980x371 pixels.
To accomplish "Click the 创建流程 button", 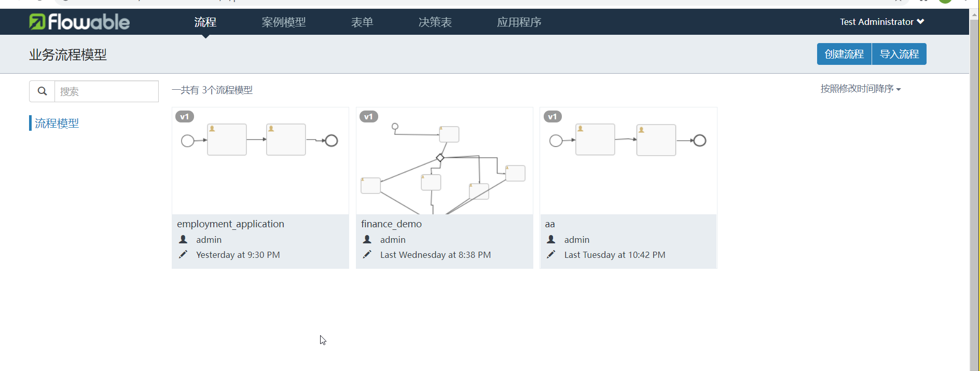I will [x=844, y=53].
